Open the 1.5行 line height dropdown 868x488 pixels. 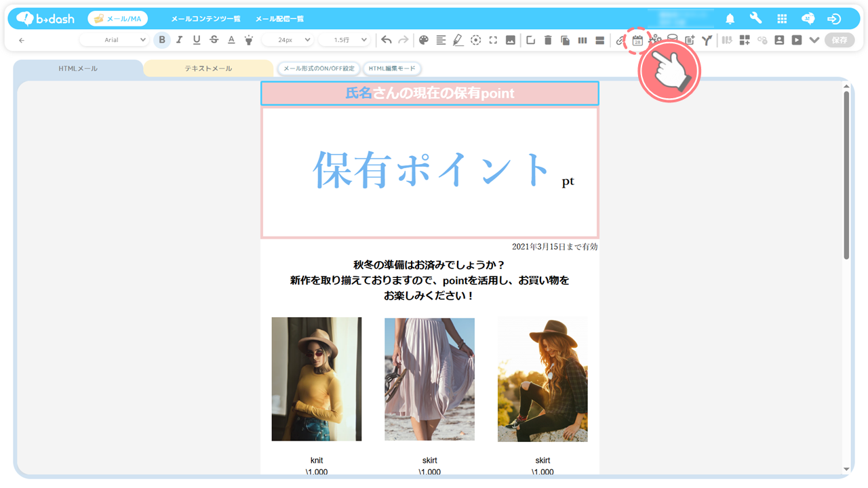tap(346, 40)
